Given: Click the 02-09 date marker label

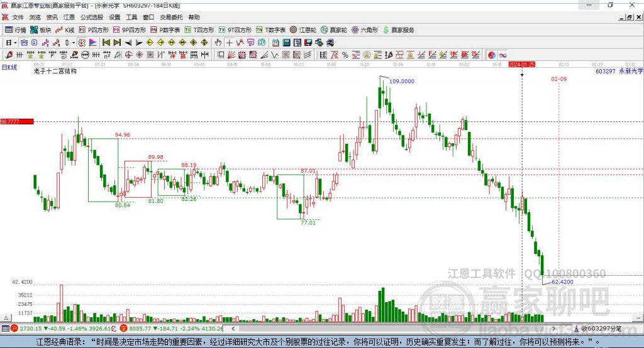Looking at the screenshot, I should coord(558,79).
